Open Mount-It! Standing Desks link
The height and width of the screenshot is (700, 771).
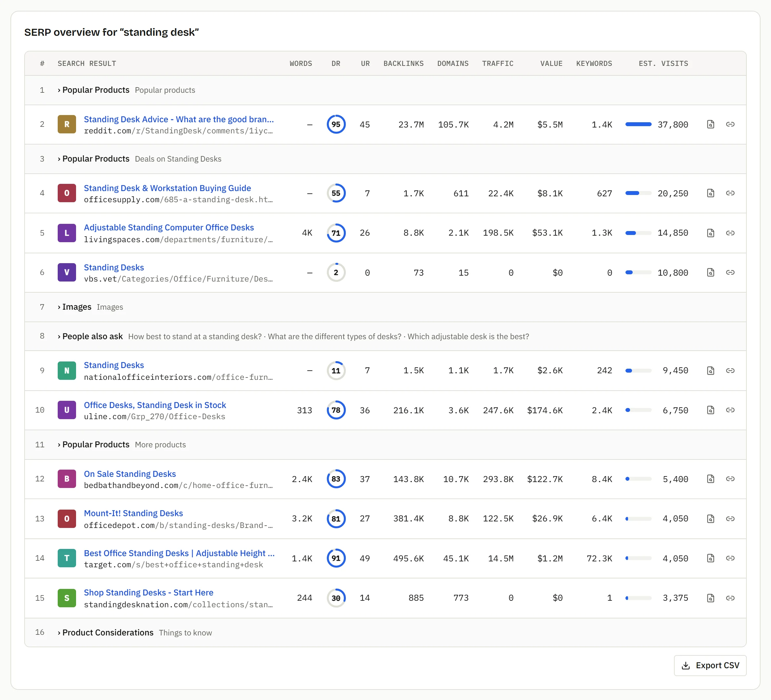(x=133, y=513)
